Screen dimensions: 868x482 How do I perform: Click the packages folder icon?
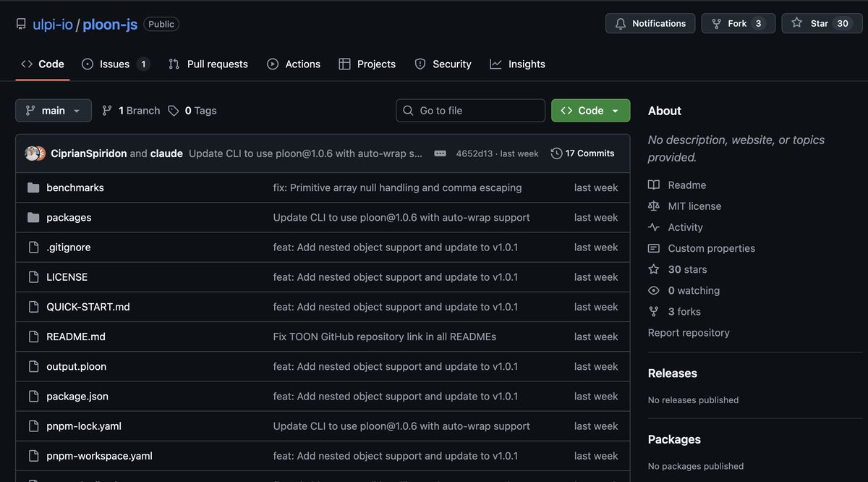tap(33, 217)
